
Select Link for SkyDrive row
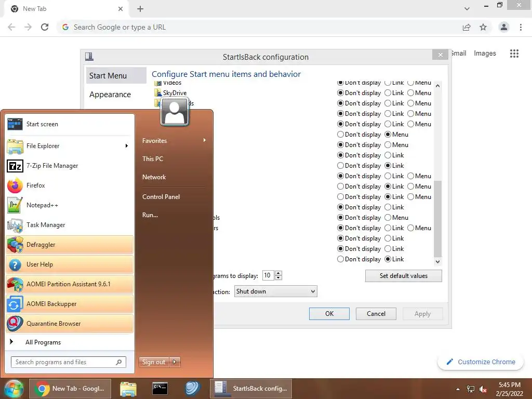pyautogui.click(x=388, y=93)
